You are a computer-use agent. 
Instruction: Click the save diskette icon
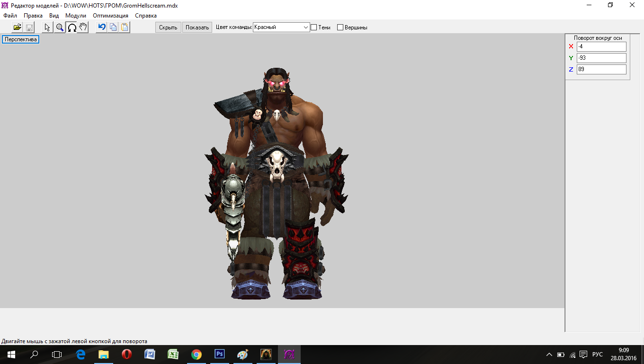click(x=29, y=27)
